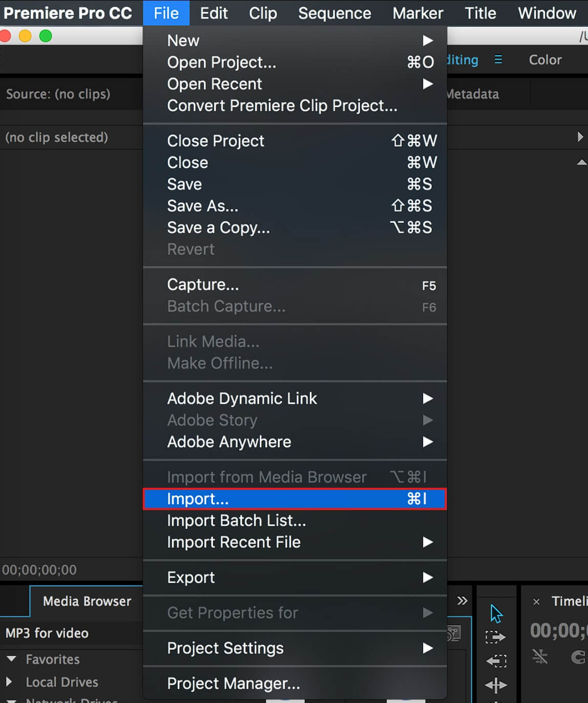Collapse the Favorites tree in Media Browser

11,659
